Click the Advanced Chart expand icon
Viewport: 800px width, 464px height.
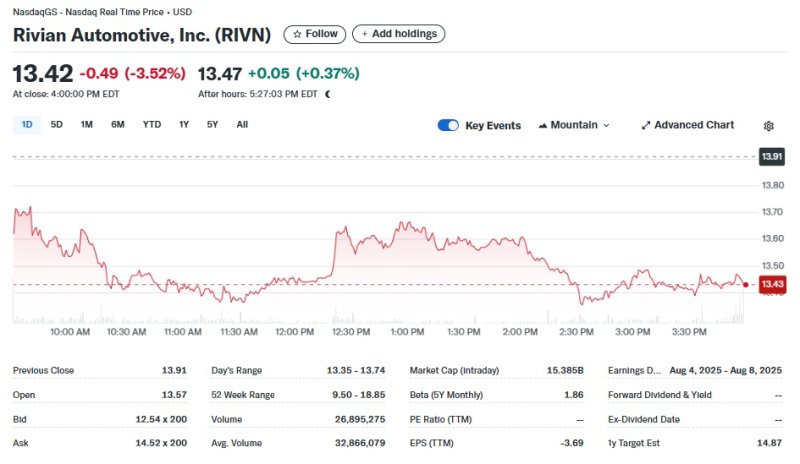pyautogui.click(x=645, y=126)
